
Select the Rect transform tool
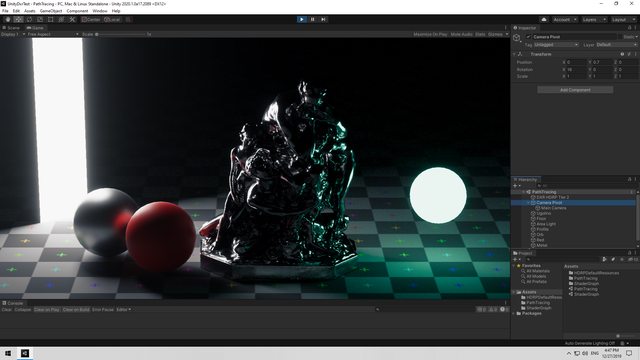point(51,20)
